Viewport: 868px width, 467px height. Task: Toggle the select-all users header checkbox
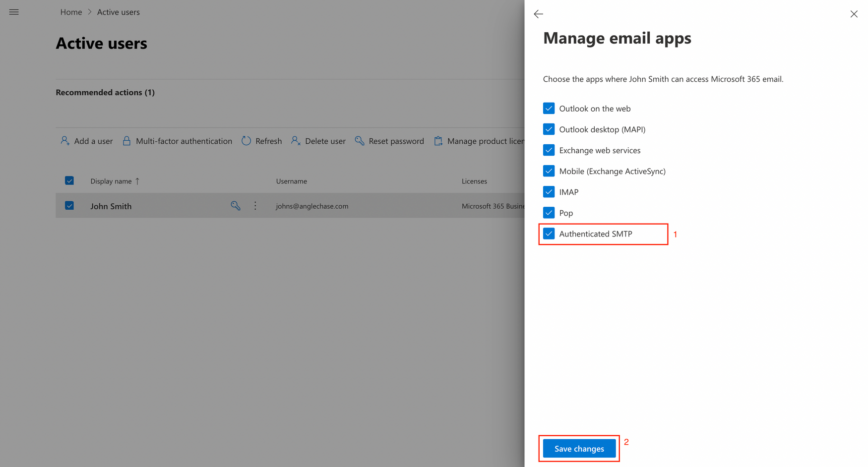[69, 180]
